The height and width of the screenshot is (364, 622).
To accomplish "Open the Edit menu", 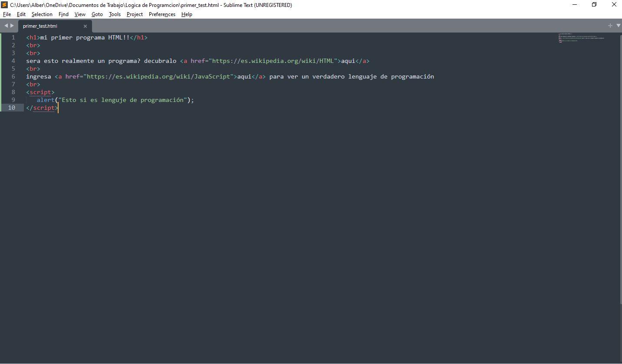I will 21,14.
